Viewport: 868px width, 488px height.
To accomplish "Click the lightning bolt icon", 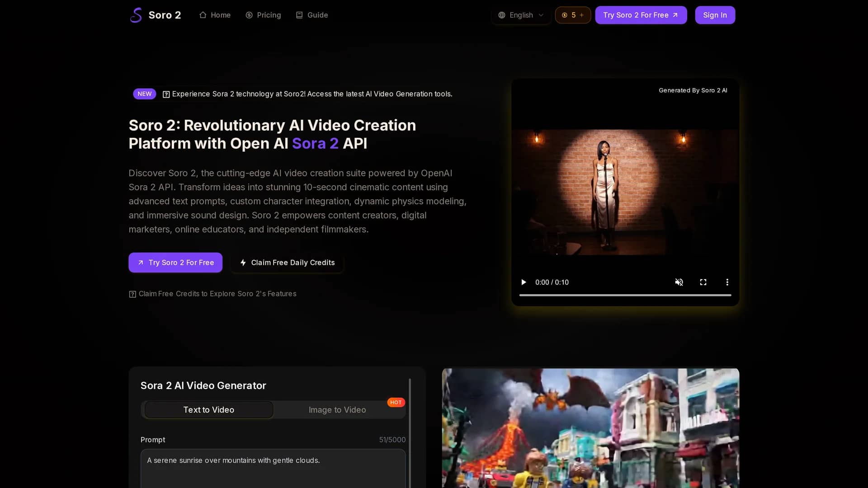I will click(243, 263).
